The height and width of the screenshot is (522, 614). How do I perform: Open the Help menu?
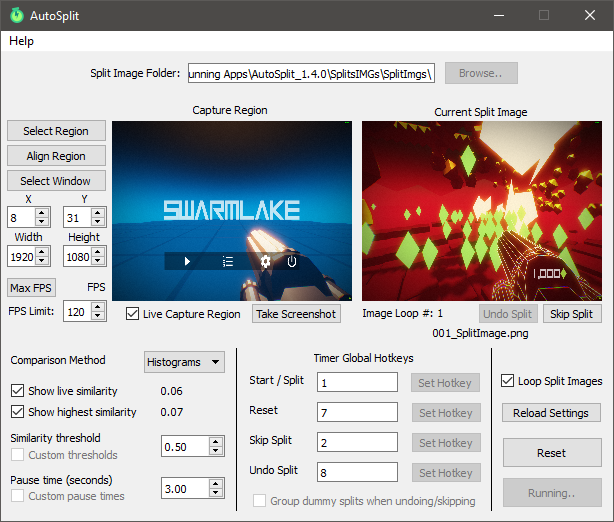(22, 41)
